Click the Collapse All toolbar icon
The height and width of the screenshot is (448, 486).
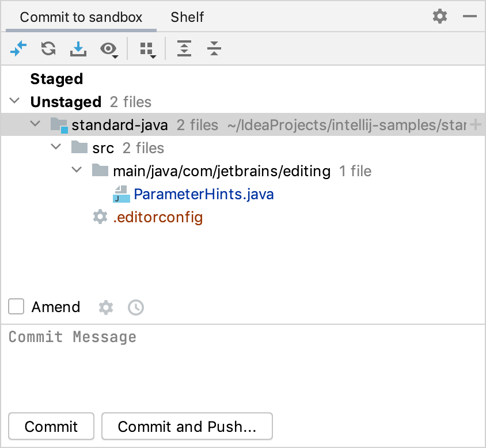click(x=214, y=48)
